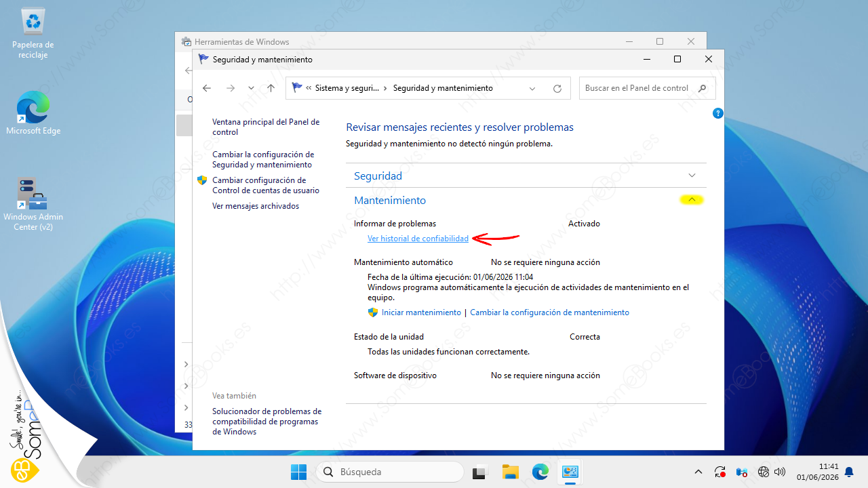
Task: Click the Seguridad section heading text
Action: click(x=378, y=176)
